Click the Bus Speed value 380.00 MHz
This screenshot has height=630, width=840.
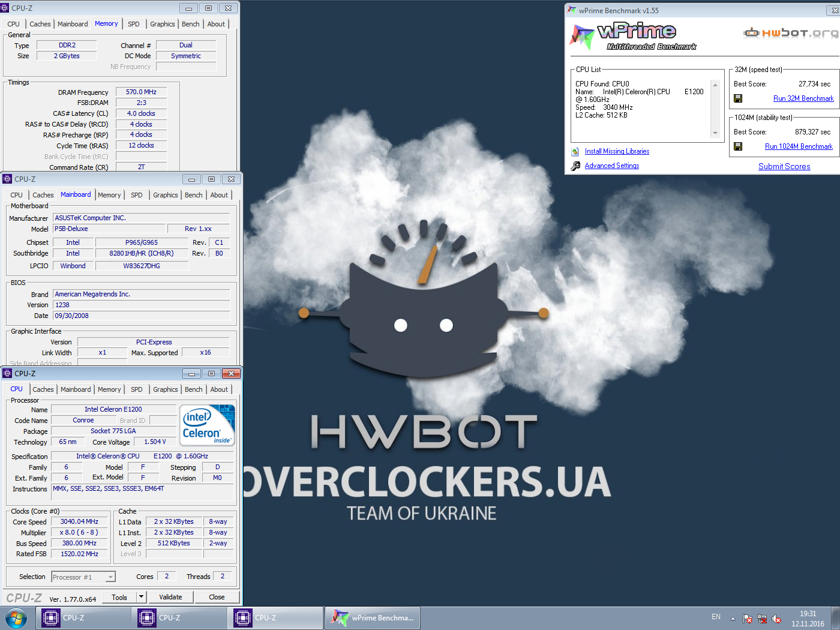click(79, 543)
